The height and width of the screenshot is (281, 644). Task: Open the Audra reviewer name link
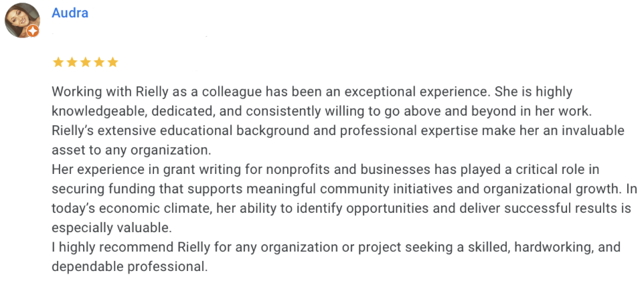[70, 13]
